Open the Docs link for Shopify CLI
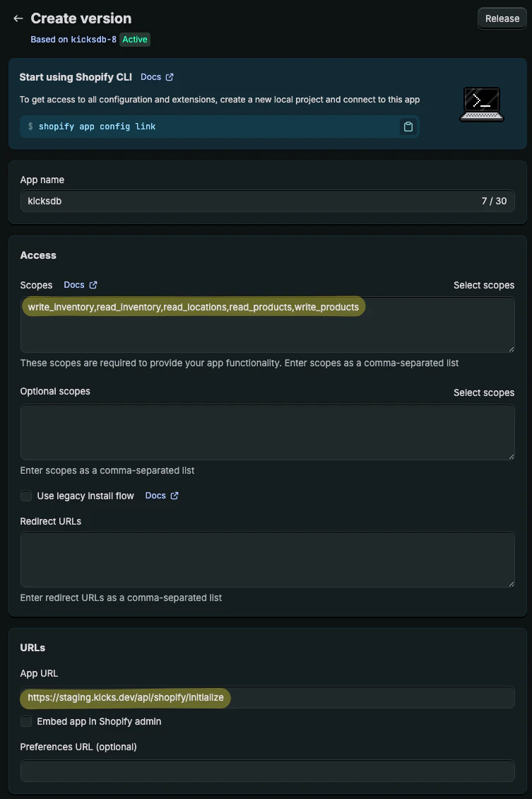The height and width of the screenshot is (799, 532). point(151,76)
